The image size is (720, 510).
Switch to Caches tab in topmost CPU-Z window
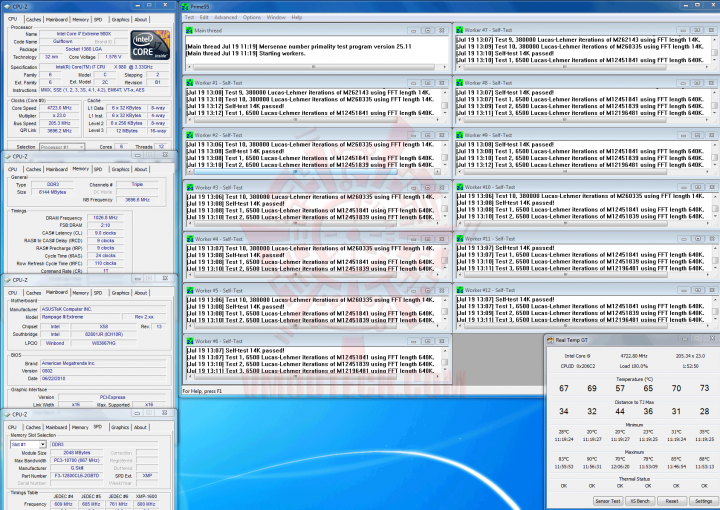pyautogui.click(x=33, y=19)
